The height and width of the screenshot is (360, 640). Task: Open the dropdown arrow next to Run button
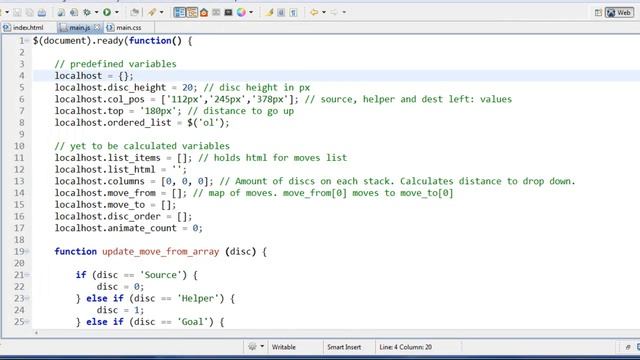[117, 13]
